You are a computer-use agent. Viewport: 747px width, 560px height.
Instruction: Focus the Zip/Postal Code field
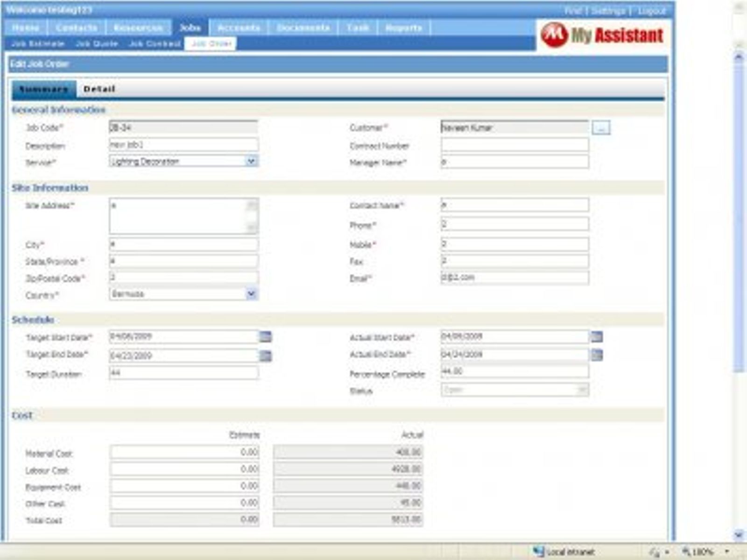[x=183, y=278]
